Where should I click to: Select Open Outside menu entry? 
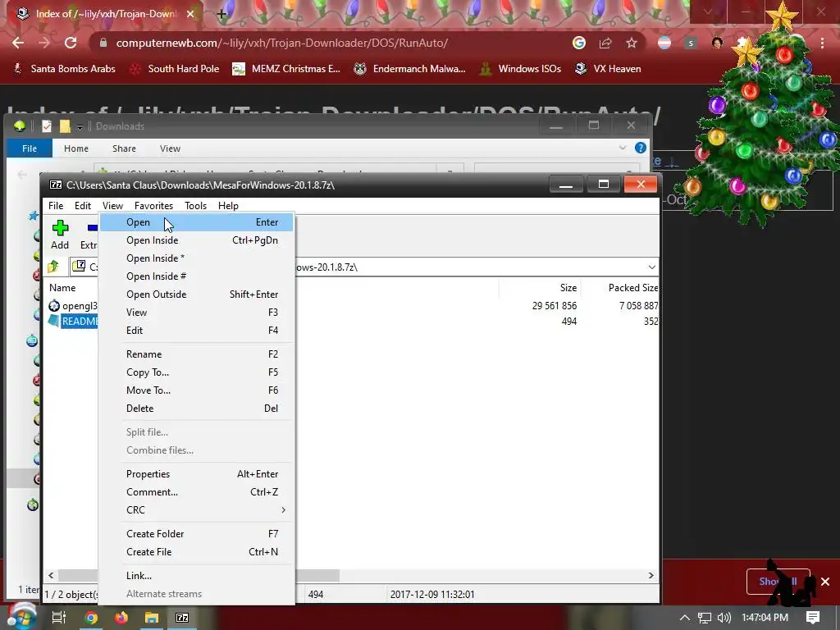(x=197, y=294)
